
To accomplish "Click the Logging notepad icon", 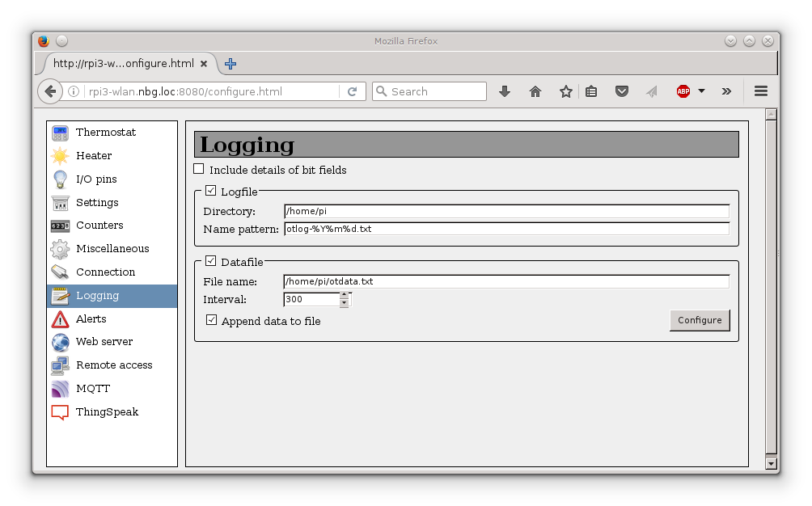I will [60, 296].
